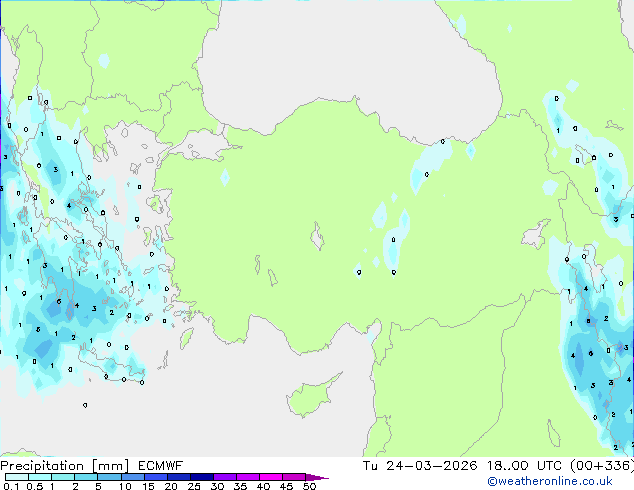
Task: Click the 1–2 mm legend color swatch
Action: [63, 477]
